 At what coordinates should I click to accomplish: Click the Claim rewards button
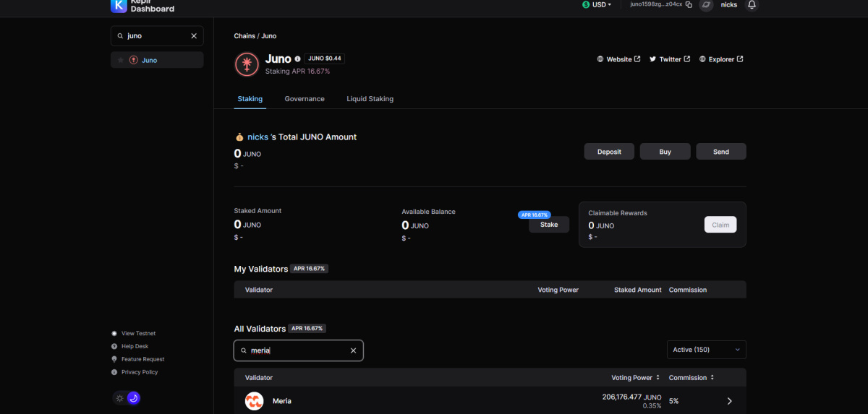720,225
